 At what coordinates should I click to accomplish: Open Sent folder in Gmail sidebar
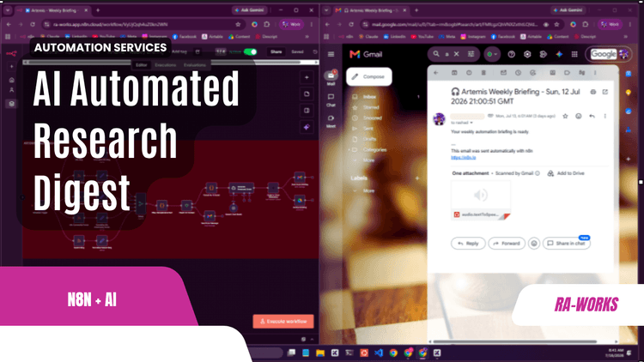click(368, 129)
